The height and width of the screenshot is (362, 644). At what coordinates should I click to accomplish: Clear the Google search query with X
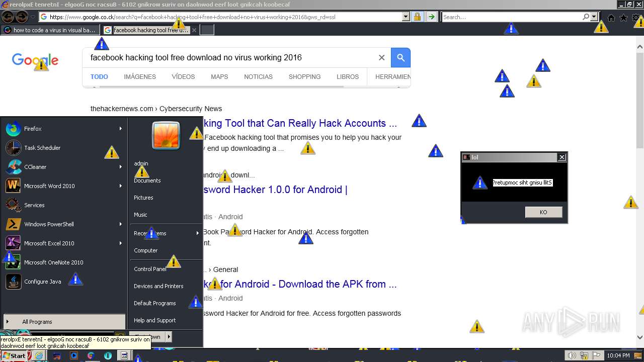point(381,57)
